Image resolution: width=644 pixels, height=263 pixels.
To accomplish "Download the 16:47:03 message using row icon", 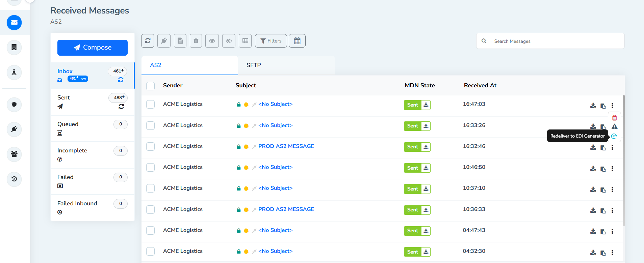I will [593, 106].
